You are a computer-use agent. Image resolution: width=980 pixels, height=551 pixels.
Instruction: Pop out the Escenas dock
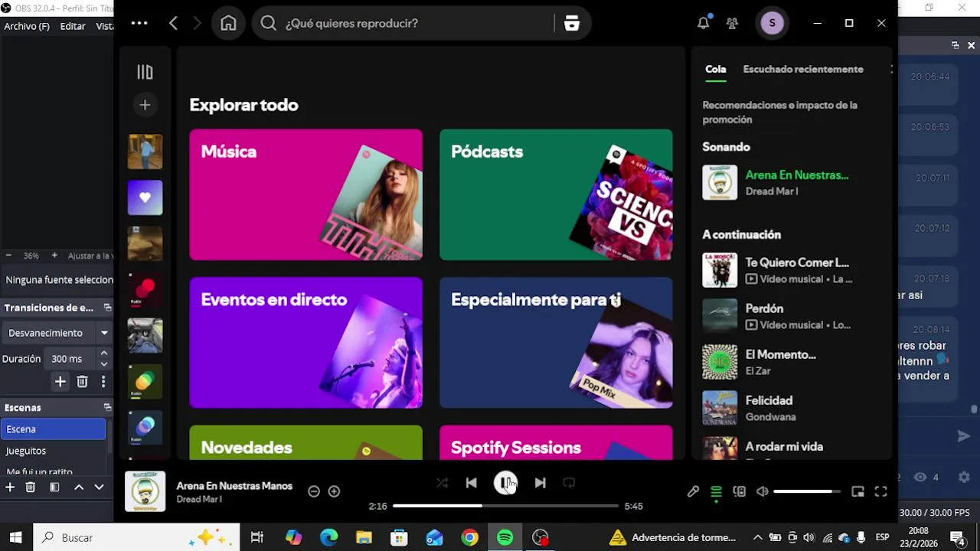107,408
